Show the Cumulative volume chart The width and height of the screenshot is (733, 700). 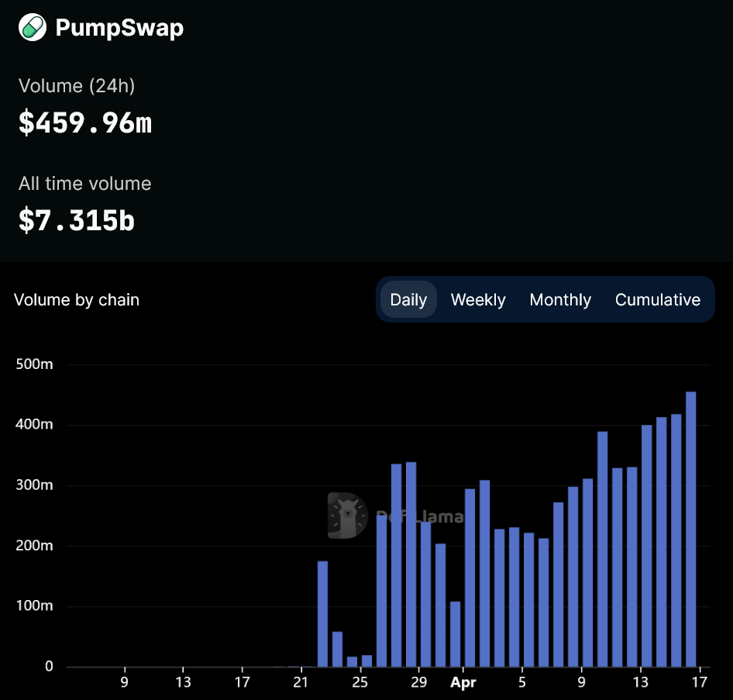(657, 300)
